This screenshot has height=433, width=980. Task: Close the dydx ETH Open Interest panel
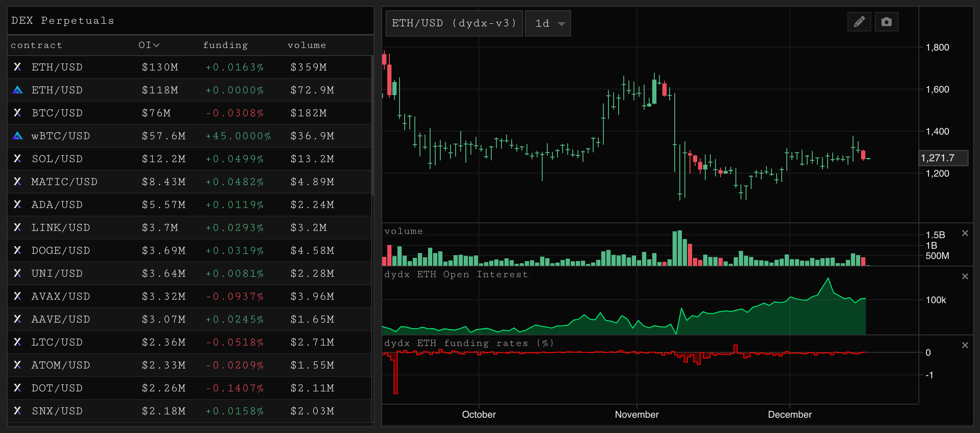click(965, 276)
